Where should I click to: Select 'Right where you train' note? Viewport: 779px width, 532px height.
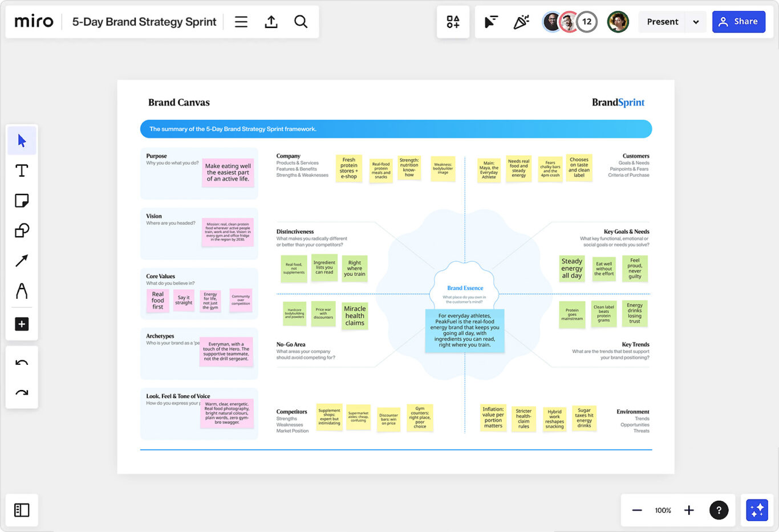click(x=355, y=269)
